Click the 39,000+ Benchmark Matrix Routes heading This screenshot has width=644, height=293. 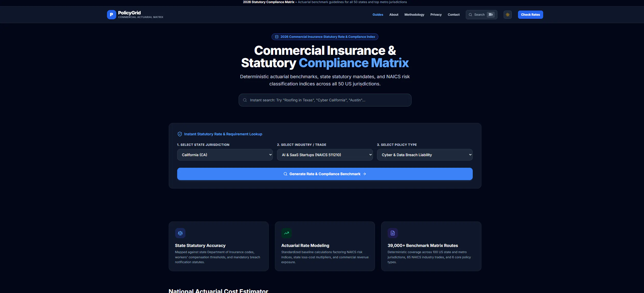(x=423, y=246)
